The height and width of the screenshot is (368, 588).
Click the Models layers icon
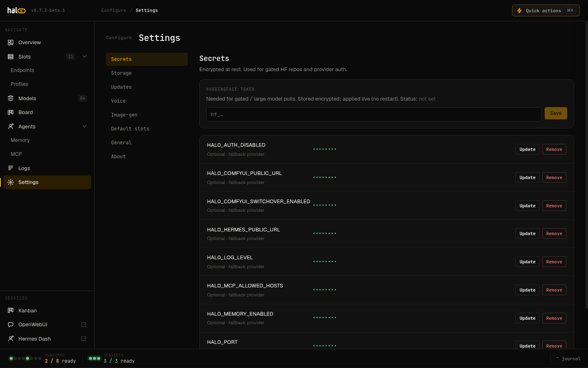pyautogui.click(x=11, y=99)
